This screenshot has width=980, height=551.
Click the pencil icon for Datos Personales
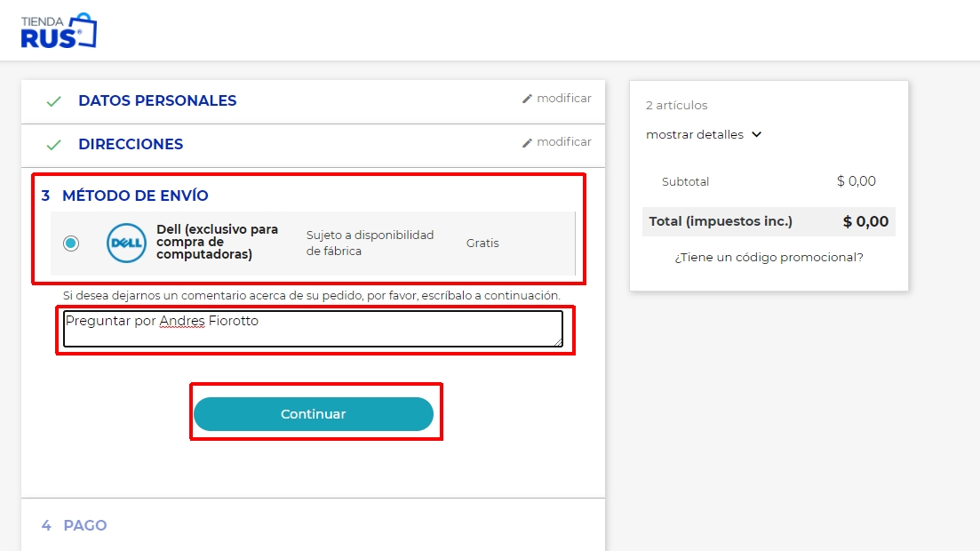527,99
